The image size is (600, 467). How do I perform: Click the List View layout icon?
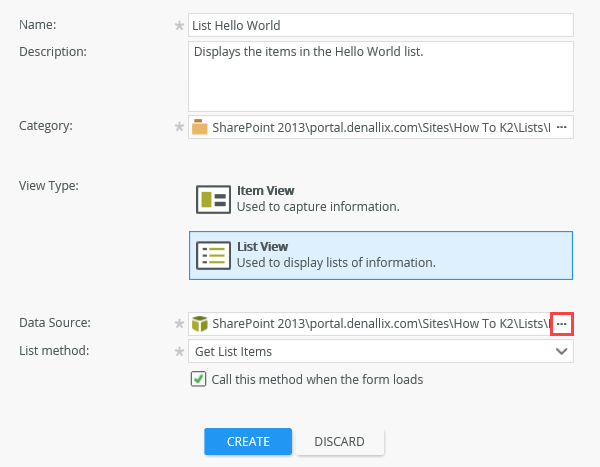click(x=213, y=255)
